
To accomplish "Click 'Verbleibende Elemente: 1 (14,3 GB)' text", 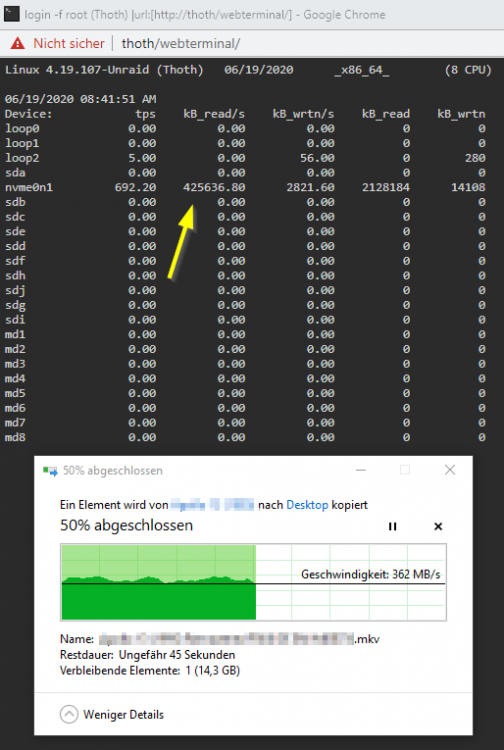I will (150, 670).
